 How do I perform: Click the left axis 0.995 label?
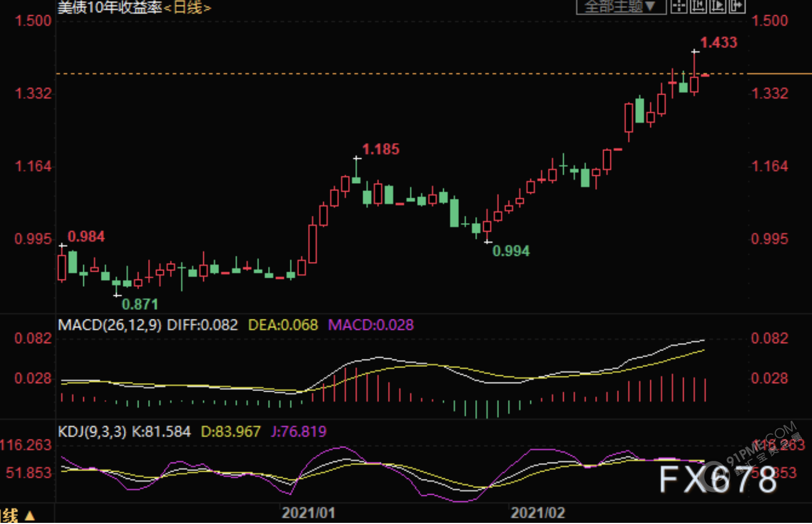click(x=33, y=239)
